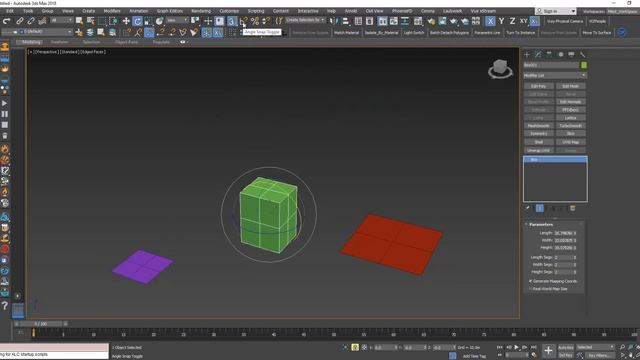The image size is (640, 360).
Task: Apply the TurboSmooth modifier button
Action: click(x=571, y=126)
